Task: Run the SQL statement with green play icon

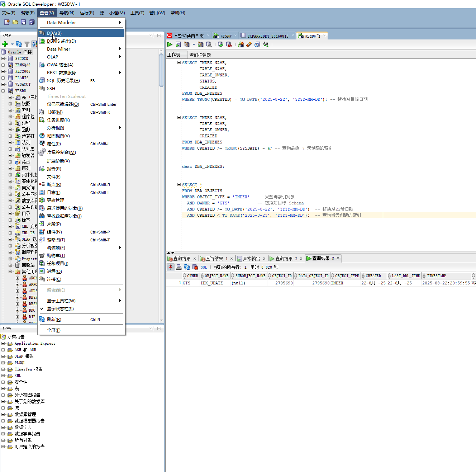Action: (170, 44)
